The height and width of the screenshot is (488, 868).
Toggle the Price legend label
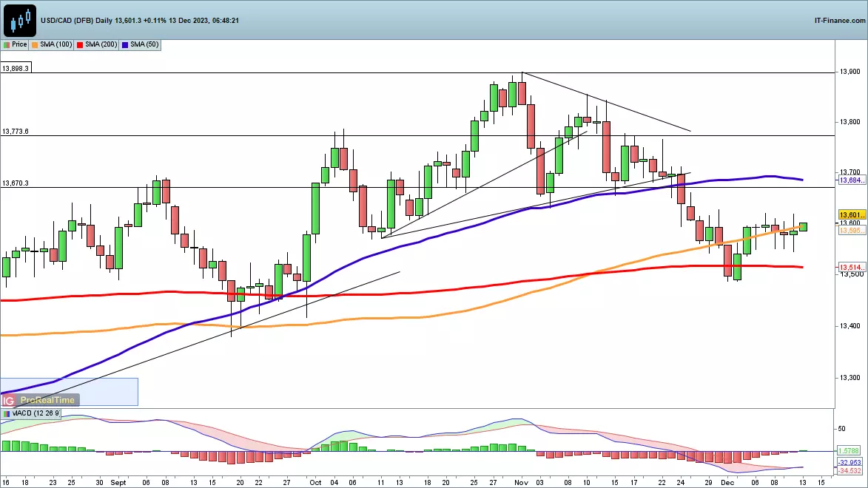click(x=19, y=44)
